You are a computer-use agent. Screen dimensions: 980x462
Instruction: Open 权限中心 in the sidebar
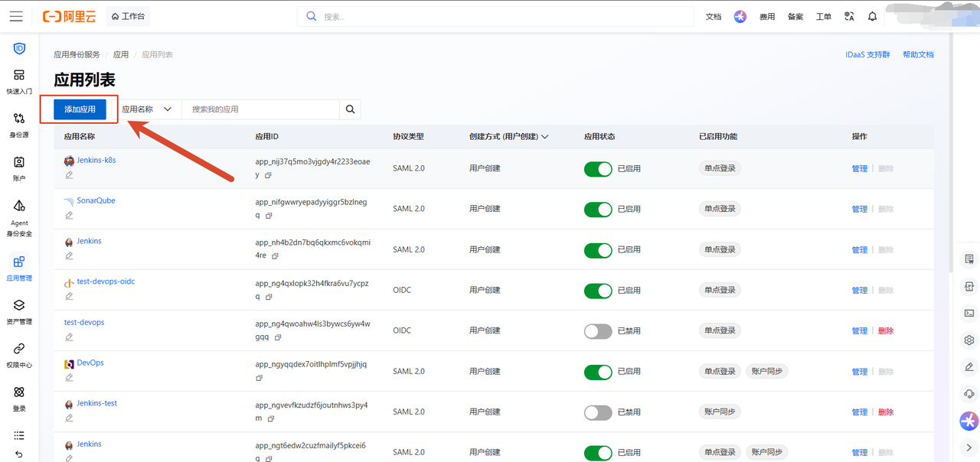(19, 356)
